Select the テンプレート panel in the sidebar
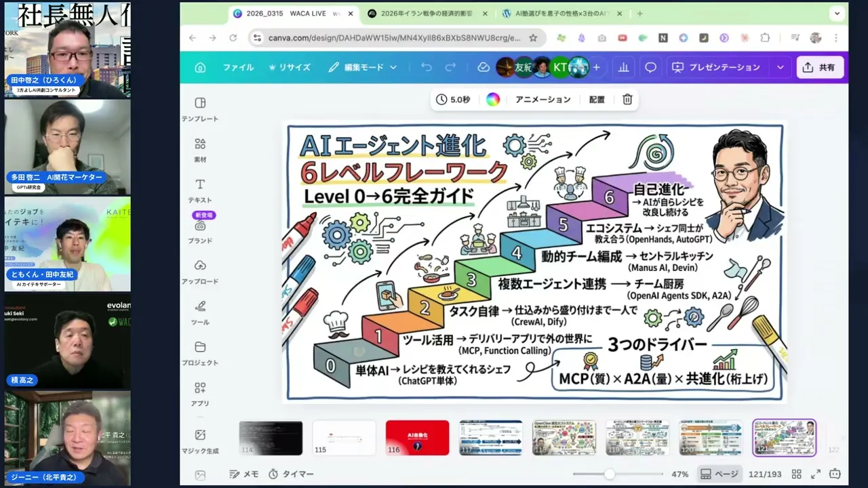This screenshot has width=868, height=488. tap(199, 108)
